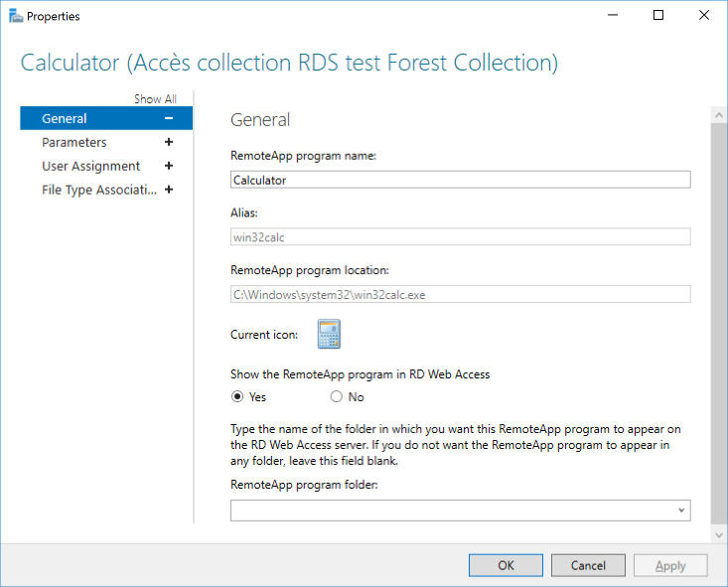Minimize the Properties window
Viewport: 728px width, 587px height.
[613, 15]
